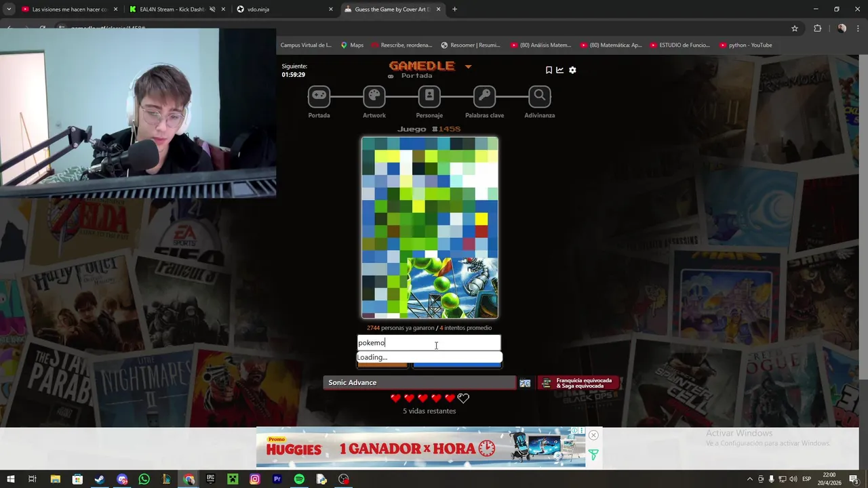This screenshot has width=868, height=488.
Task: Open the volume control in the tray
Action: tap(793, 479)
